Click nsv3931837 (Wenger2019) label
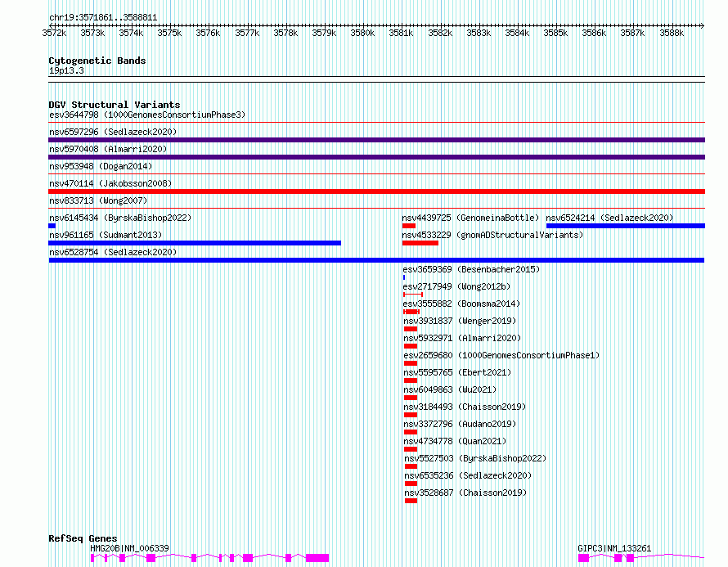The height and width of the screenshot is (567, 728). click(460, 321)
